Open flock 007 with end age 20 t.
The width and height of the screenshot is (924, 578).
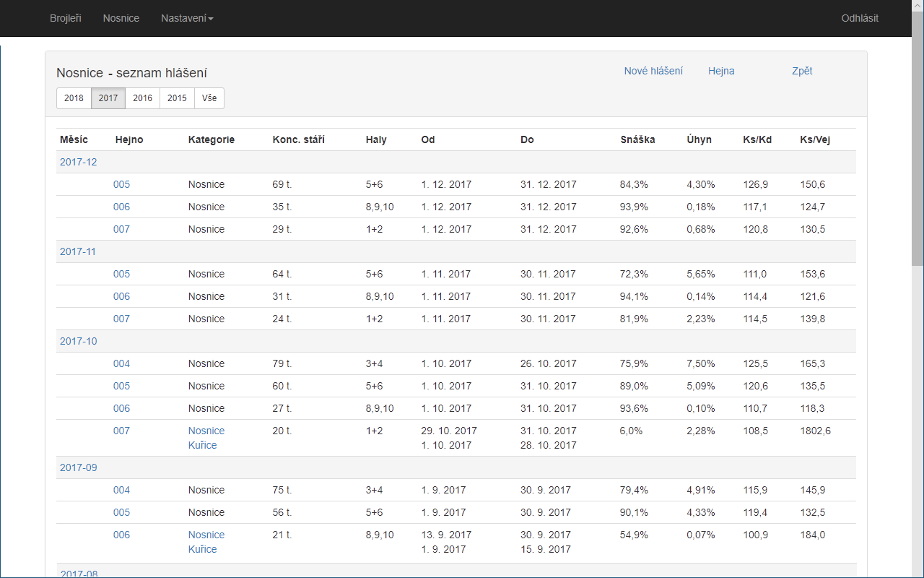click(121, 431)
